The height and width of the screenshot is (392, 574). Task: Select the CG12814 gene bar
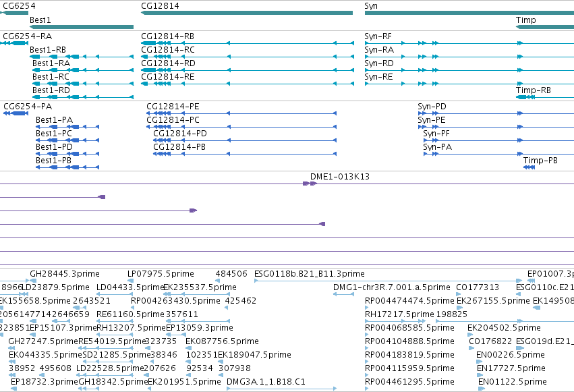tap(247, 13)
